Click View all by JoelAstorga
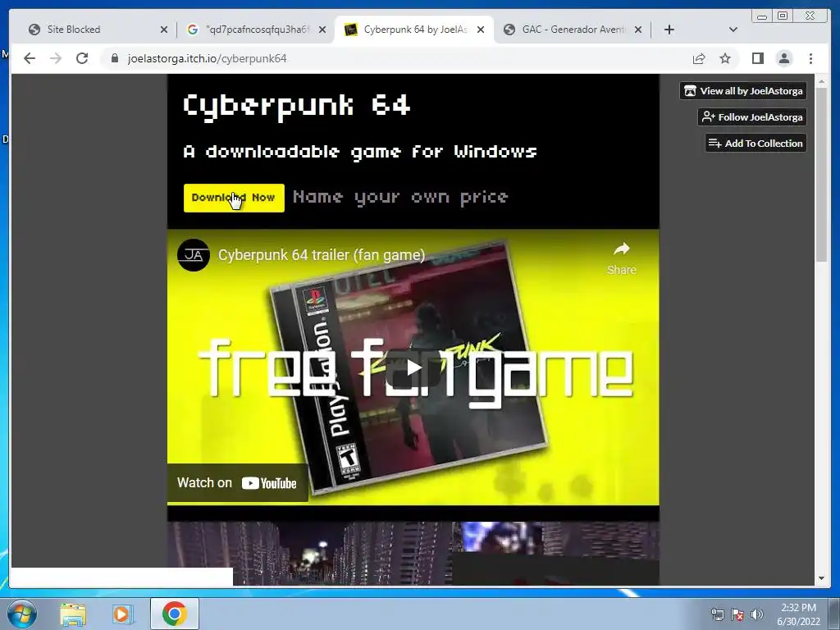Screen dimensions: 840x630 click(743, 90)
